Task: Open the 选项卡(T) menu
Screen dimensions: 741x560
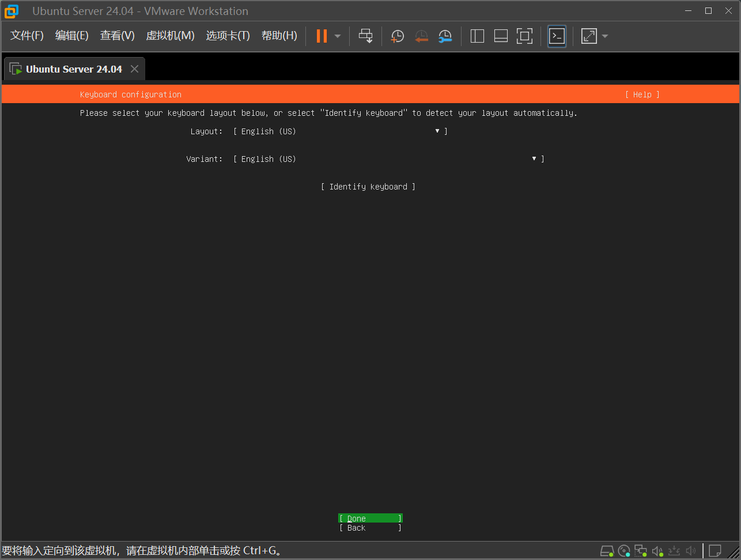Action: [x=228, y=36]
